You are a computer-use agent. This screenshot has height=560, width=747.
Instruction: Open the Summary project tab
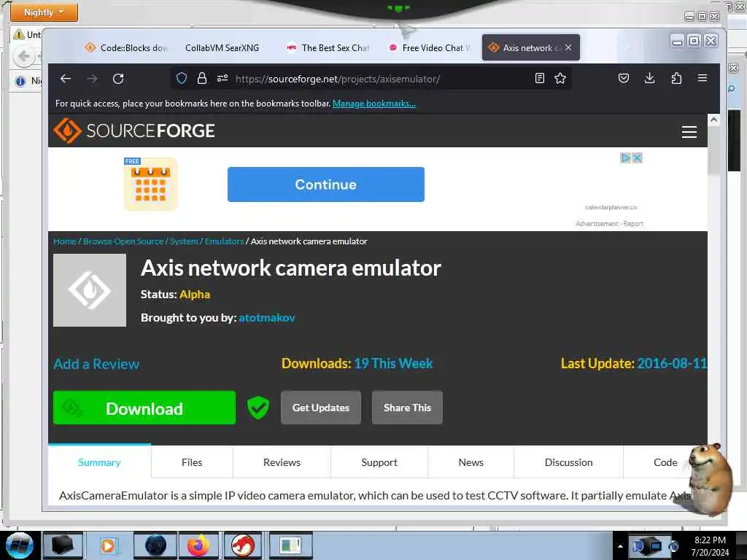[99, 462]
